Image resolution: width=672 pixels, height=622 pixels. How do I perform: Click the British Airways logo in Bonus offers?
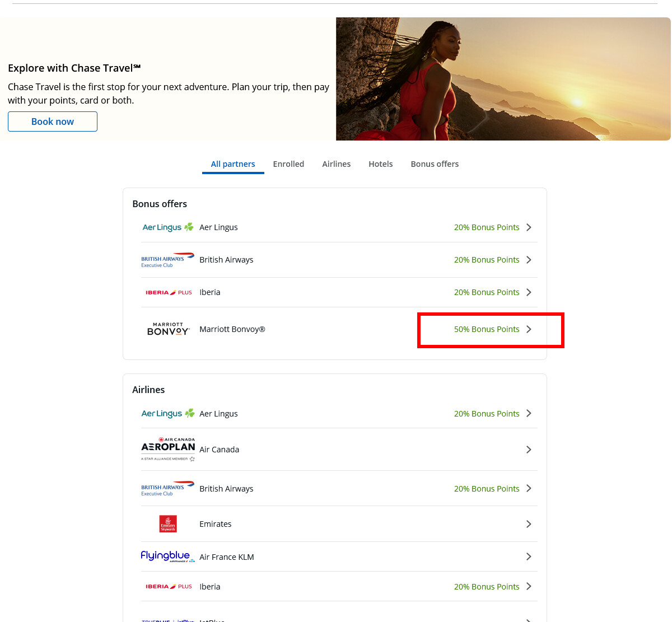pos(168,260)
